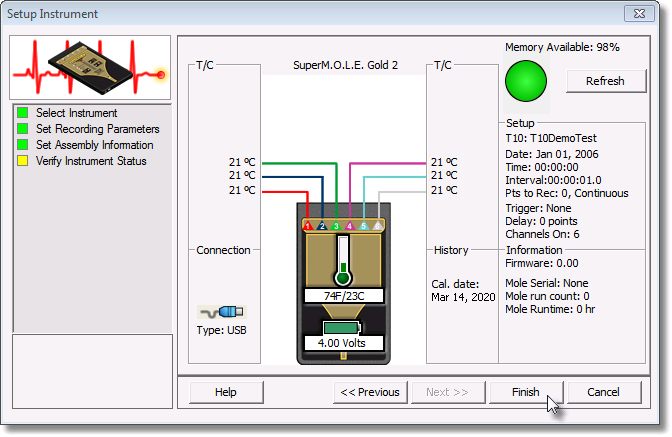The image size is (672, 437).
Task: Click 'Type: USB' connection label
Action: 222,330
